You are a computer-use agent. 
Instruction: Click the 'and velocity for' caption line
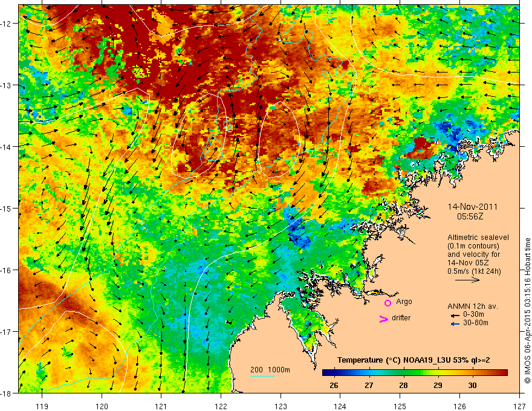pyautogui.click(x=473, y=254)
